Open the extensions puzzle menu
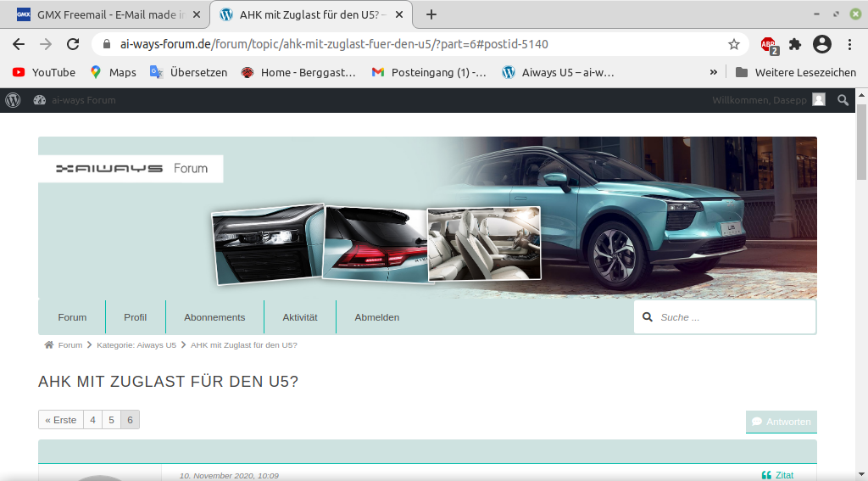Screen dimensions: 868x481 795,44
